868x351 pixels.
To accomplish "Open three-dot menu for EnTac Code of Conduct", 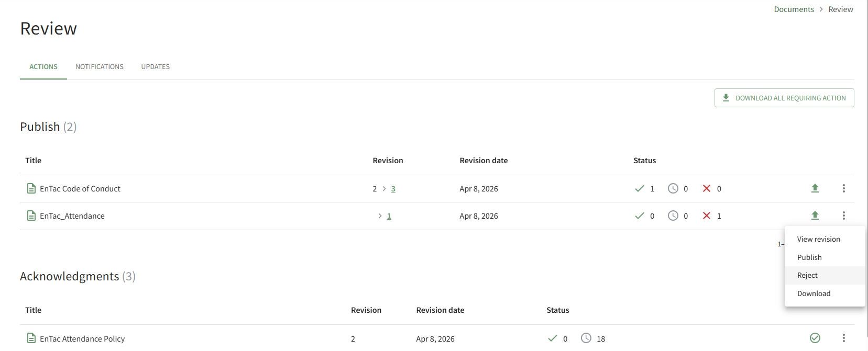I will 843,188.
